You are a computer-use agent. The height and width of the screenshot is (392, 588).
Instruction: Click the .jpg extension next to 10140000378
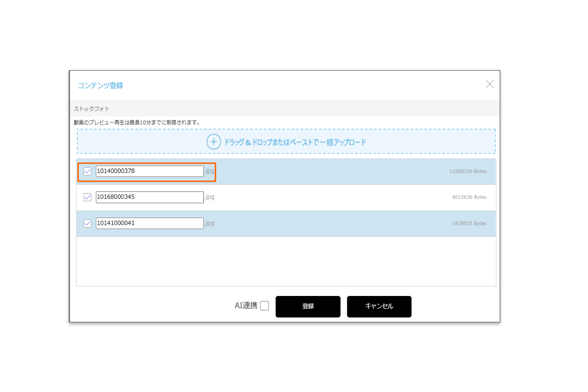[209, 171]
